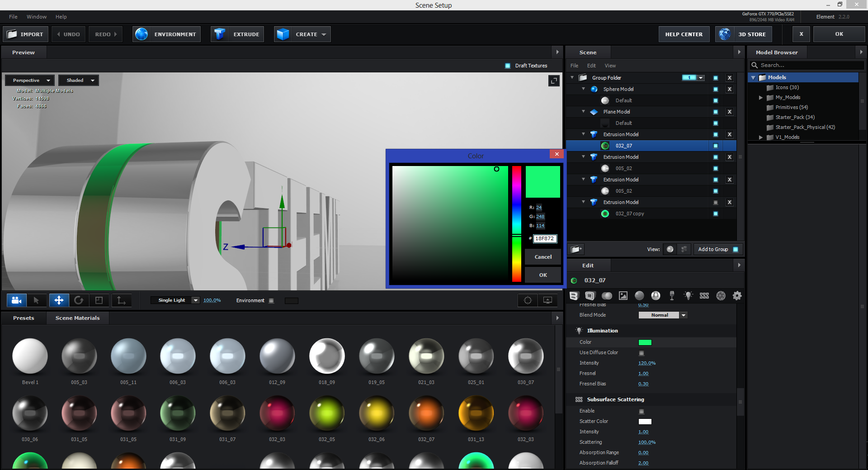Click Cancel in the Color dialog
The height and width of the screenshot is (470, 868).
point(543,257)
